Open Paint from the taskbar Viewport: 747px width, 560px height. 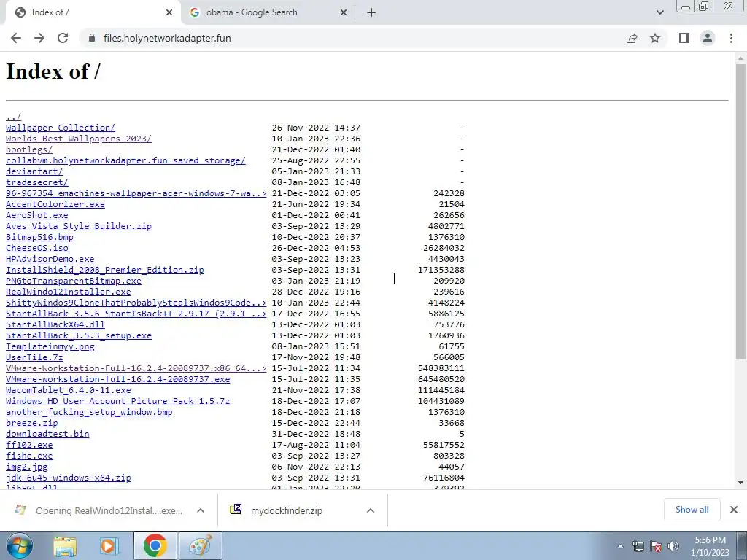pyautogui.click(x=200, y=545)
